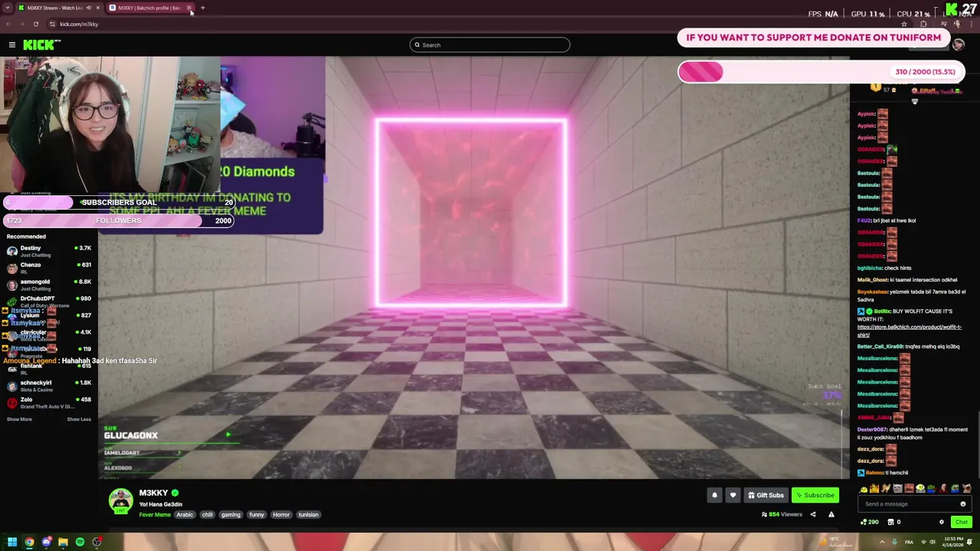Click the green KICK logo
Screen dimensions: 980x551
(x=38, y=45)
